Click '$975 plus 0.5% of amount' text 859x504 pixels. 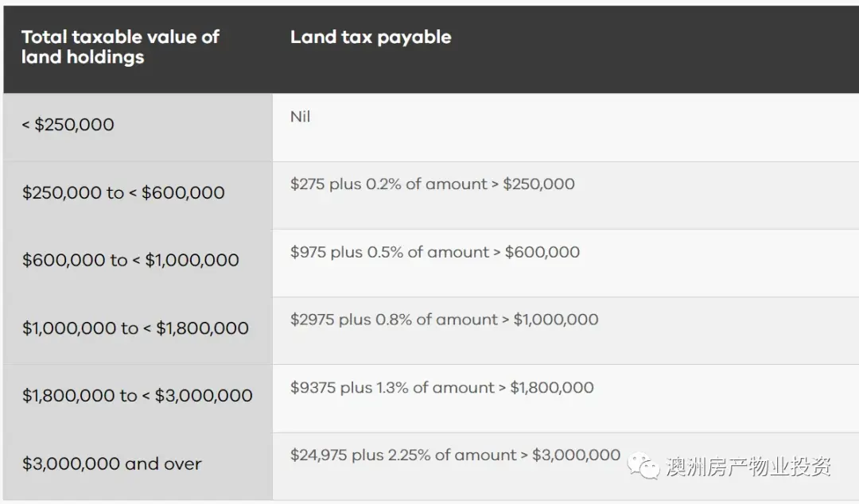coord(390,252)
